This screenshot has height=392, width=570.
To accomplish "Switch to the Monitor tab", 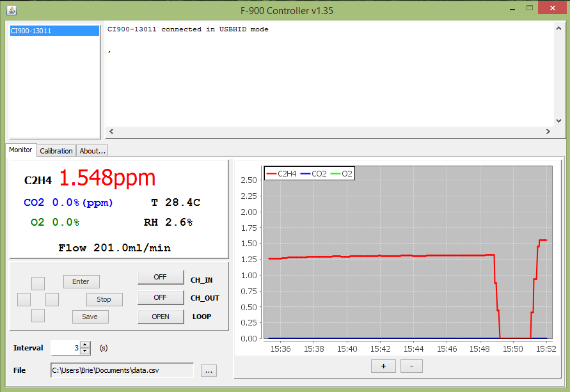I will click(x=20, y=150).
